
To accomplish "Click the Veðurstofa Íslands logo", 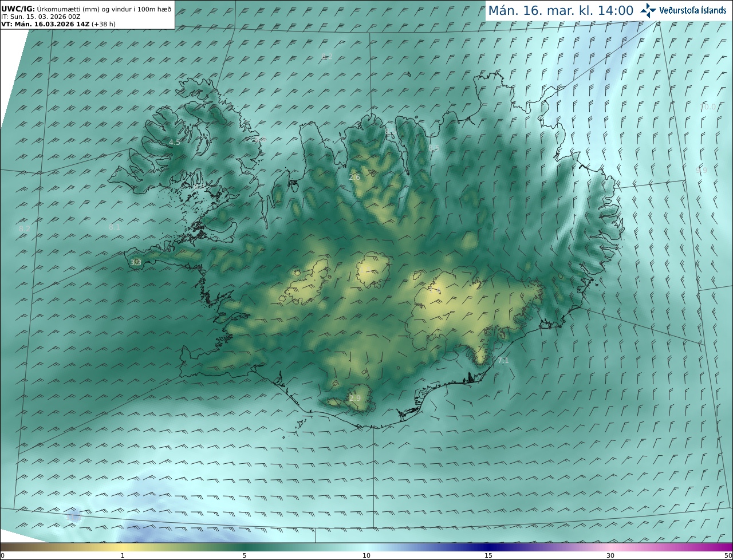I will click(x=683, y=10).
